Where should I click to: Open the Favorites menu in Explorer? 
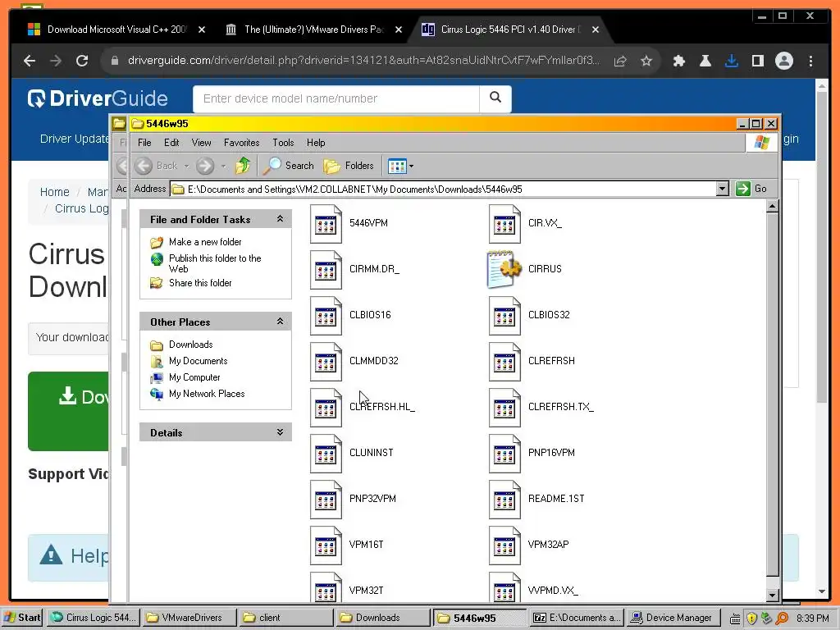click(x=242, y=143)
